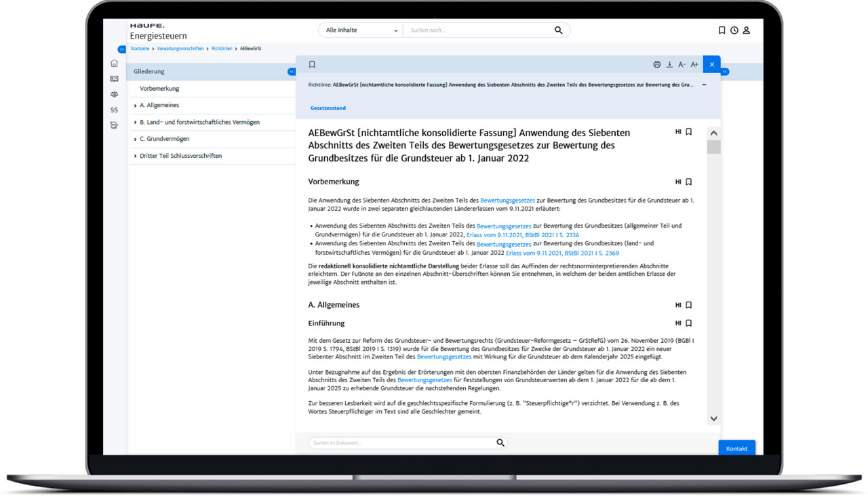Open the Alle Inhalte dropdown
The width and height of the screenshot is (868, 496).
[361, 30]
